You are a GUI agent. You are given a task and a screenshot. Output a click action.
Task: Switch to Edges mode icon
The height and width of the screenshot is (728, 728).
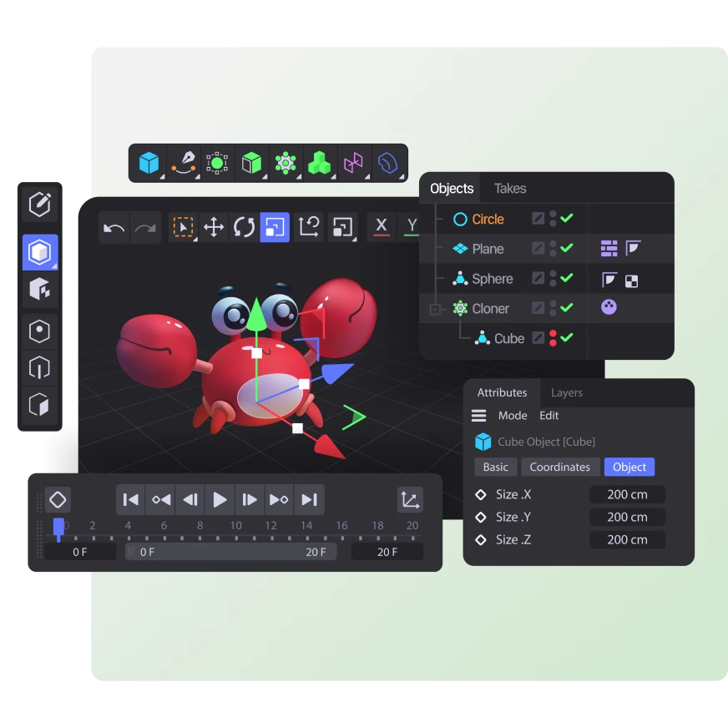pyautogui.click(x=40, y=367)
